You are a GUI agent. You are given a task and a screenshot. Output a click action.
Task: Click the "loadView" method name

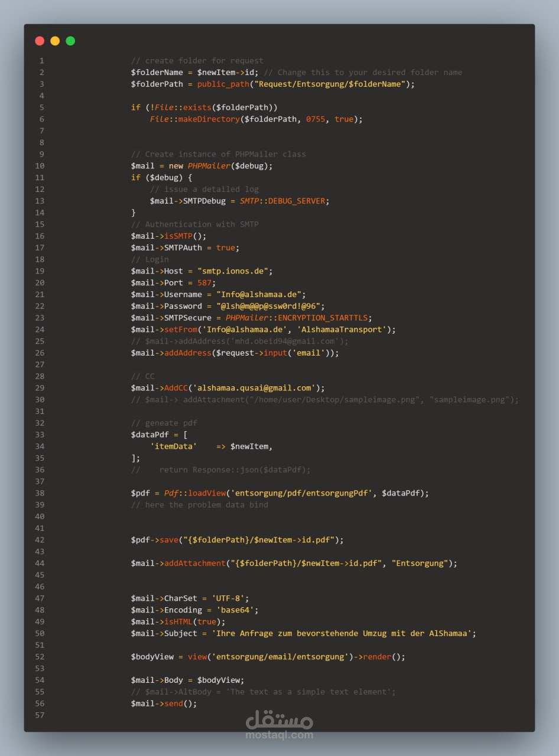point(207,493)
